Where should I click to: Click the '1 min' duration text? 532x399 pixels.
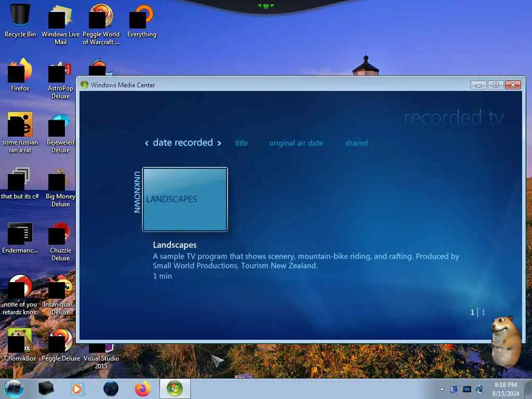pos(162,276)
